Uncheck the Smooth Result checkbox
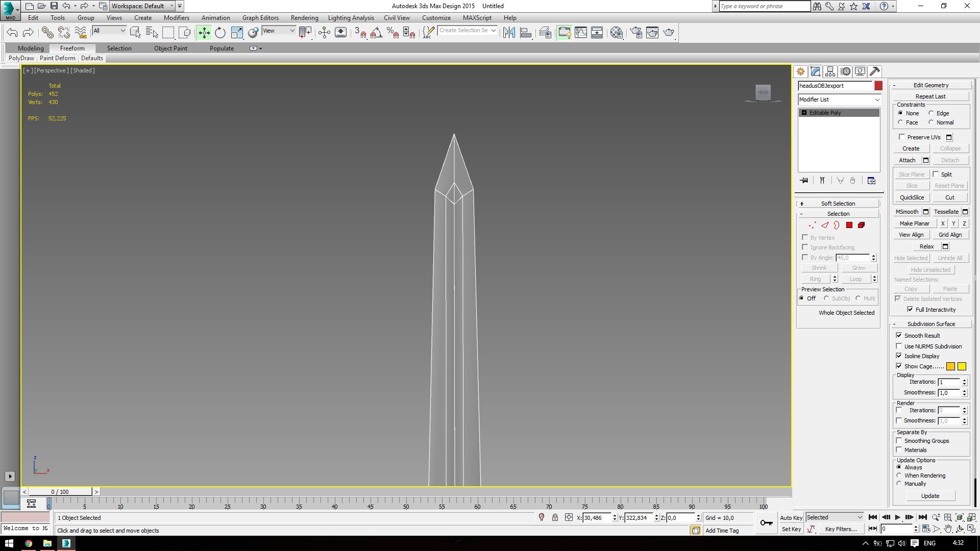This screenshot has width=980, height=551. pos(899,335)
